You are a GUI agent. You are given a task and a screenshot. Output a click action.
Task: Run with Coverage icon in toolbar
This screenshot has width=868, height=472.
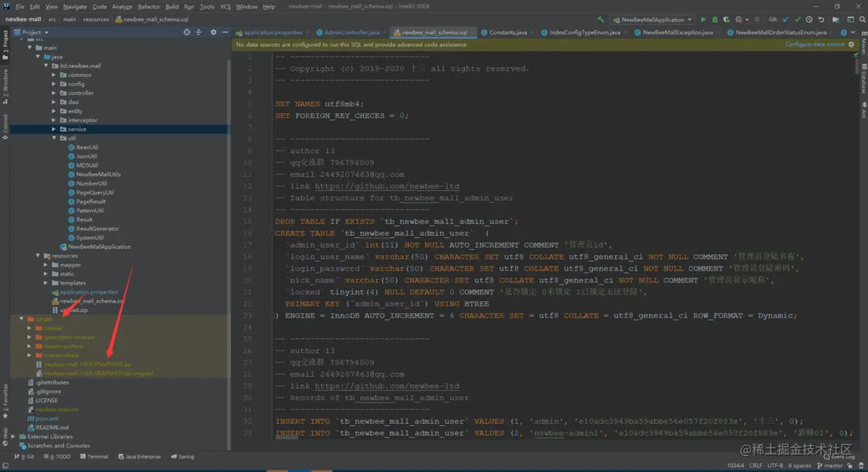pyautogui.click(x=727, y=20)
